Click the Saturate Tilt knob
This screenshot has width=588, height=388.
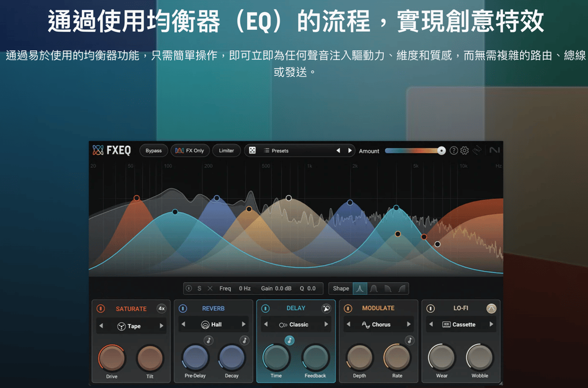[x=150, y=358]
